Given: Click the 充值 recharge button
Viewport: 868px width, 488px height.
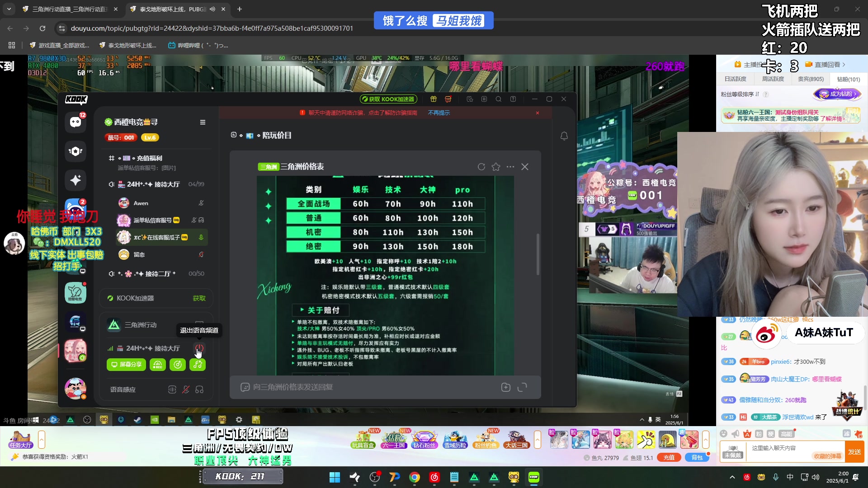Looking at the screenshot, I should tap(669, 458).
